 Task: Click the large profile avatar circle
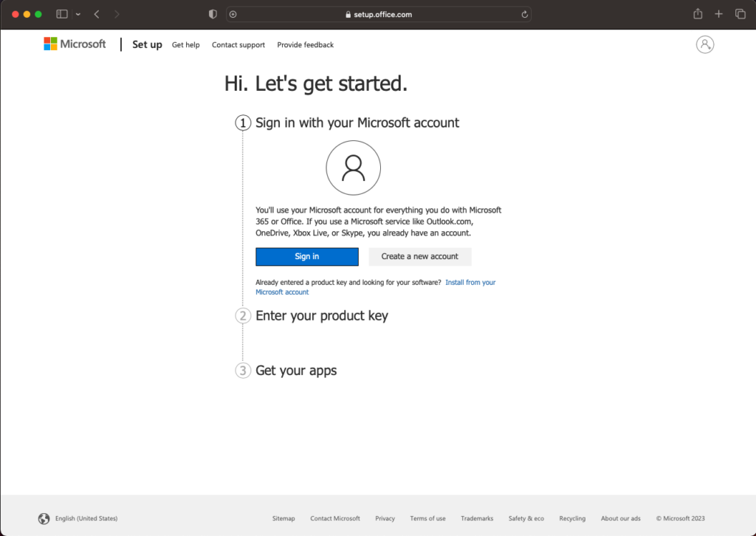tap(353, 168)
